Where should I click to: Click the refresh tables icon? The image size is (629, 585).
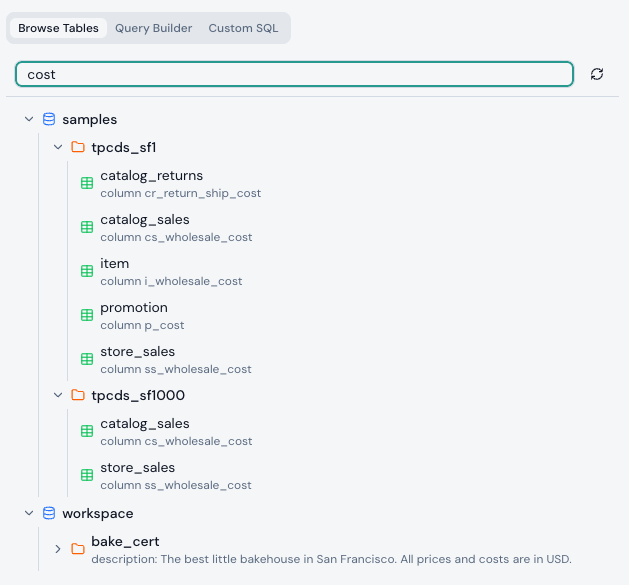pyautogui.click(x=597, y=74)
